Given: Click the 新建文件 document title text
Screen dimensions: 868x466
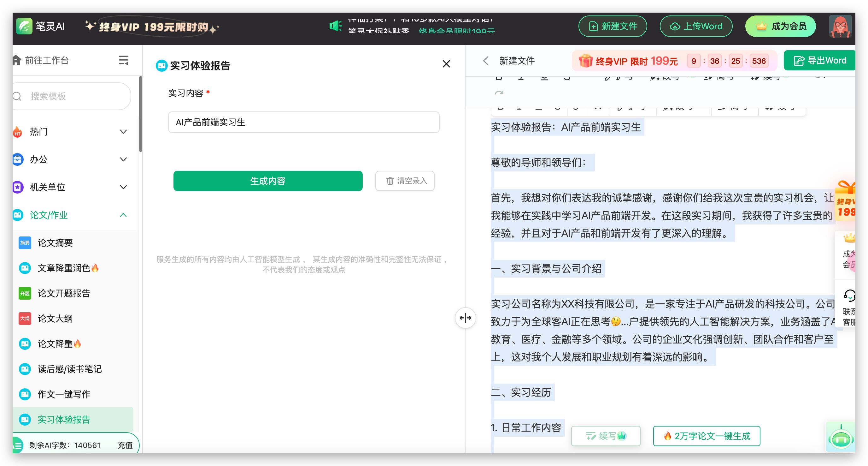Looking at the screenshot, I should pos(517,61).
